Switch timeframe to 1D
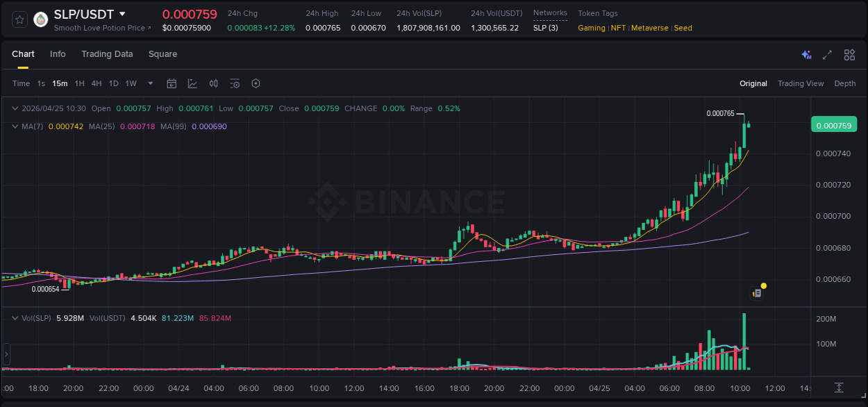 113,83
